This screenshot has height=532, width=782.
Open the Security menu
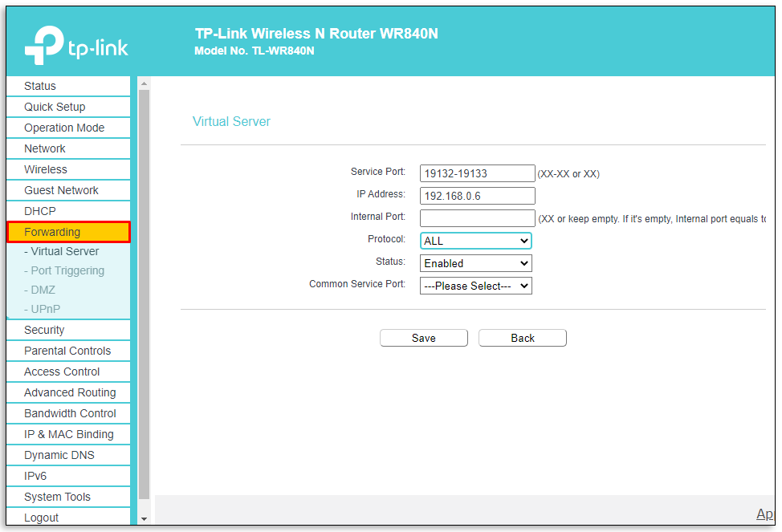(68, 330)
